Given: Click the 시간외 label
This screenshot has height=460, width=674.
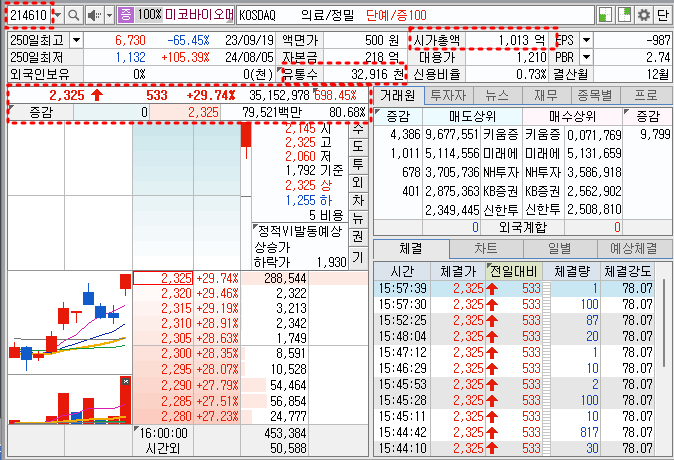Looking at the screenshot, I should [x=163, y=448].
